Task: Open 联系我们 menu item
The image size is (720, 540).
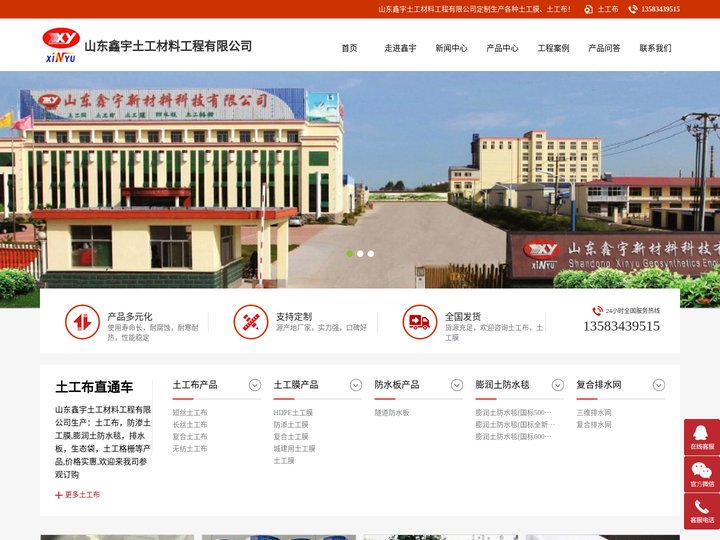Action: (655, 48)
